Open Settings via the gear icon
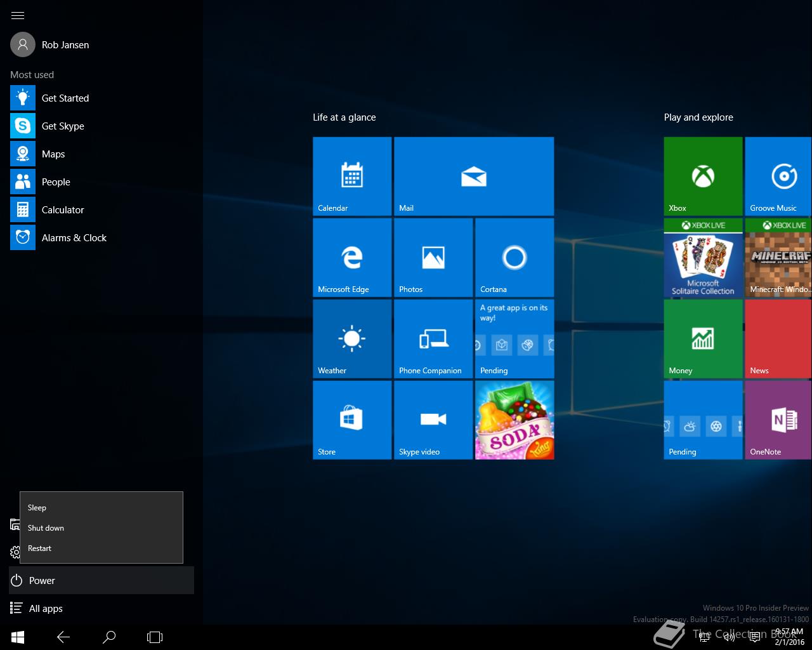Viewport: 812px width, 650px height. 15,552
